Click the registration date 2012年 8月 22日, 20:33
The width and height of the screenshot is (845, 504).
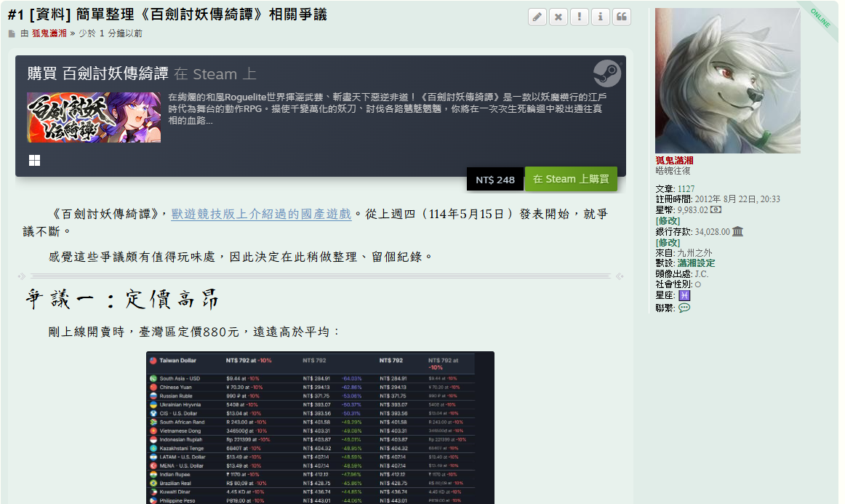[737, 199]
